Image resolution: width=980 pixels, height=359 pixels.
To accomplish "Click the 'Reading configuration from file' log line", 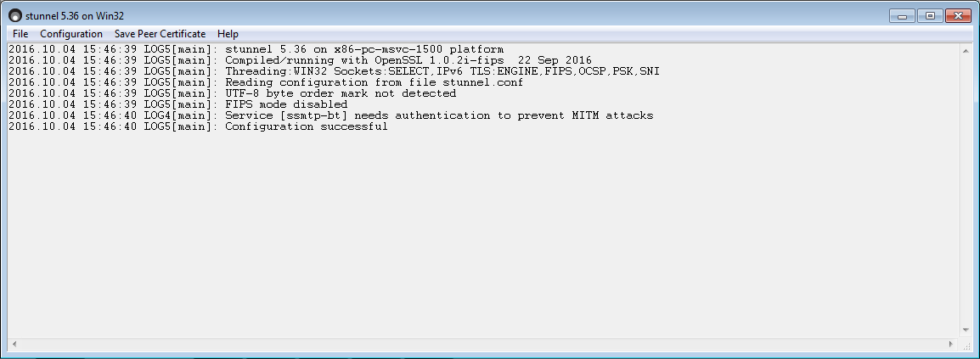I will [x=267, y=82].
